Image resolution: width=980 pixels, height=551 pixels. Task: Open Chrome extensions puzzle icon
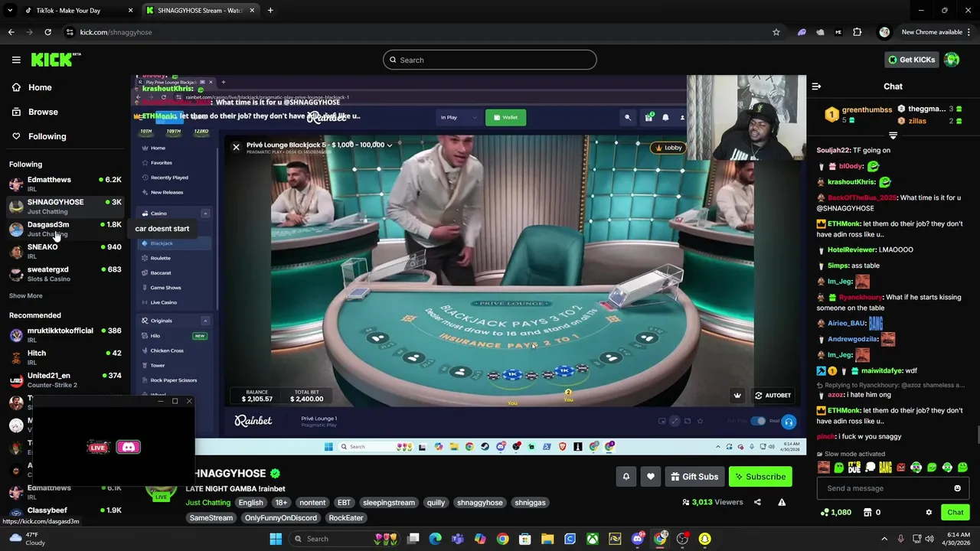click(857, 32)
